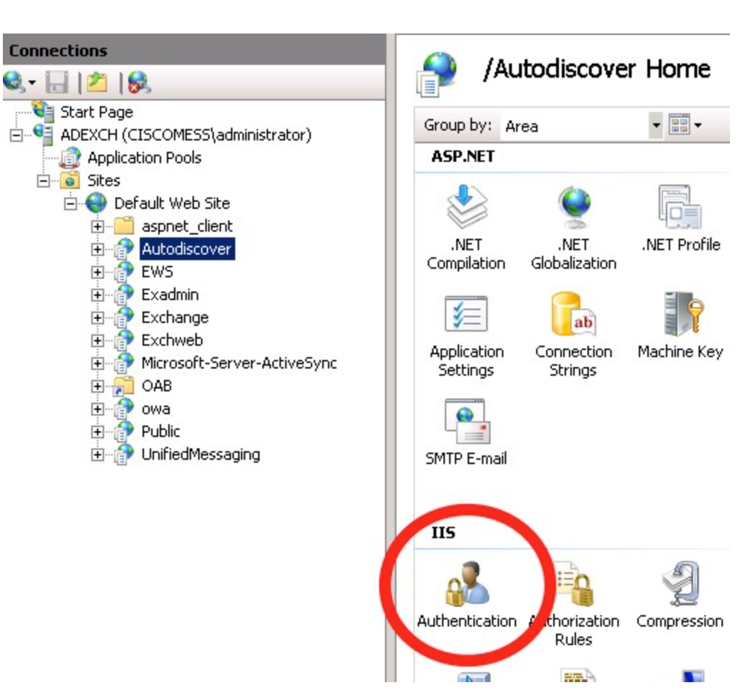The width and height of the screenshot is (750, 700).
Task: Expand the Autodiscover tree node
Action: click(98, 249)
